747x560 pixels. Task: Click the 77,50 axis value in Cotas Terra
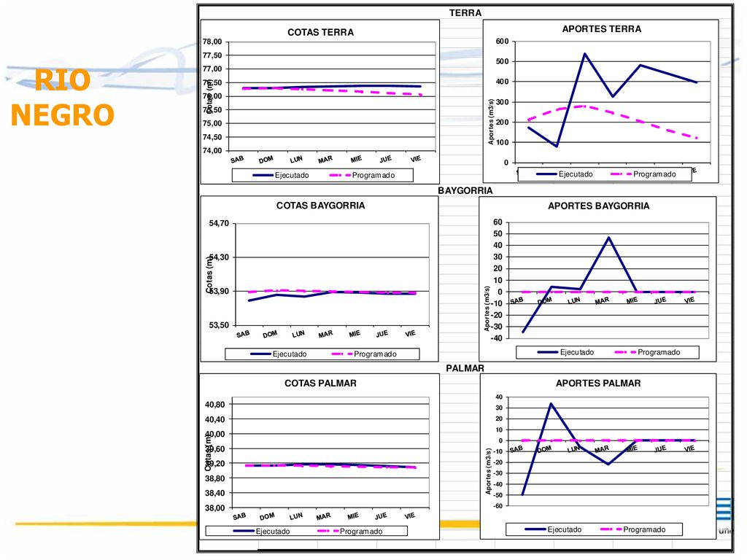tap(212, 55)
